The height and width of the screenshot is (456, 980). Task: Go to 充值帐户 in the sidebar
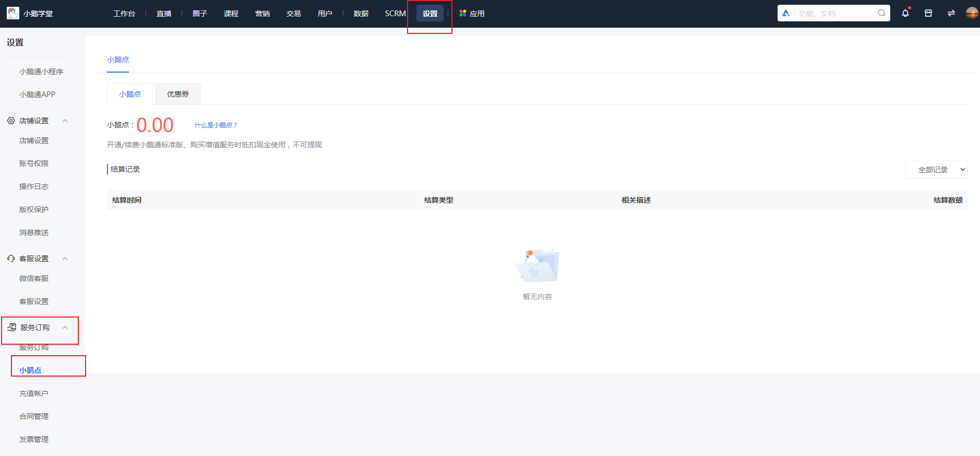[x=34, y=393]
